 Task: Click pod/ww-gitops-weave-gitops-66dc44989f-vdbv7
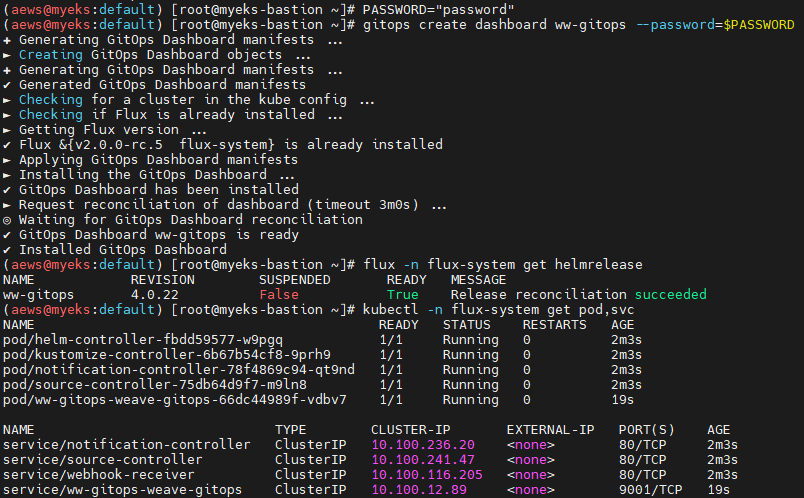[174, 400]
